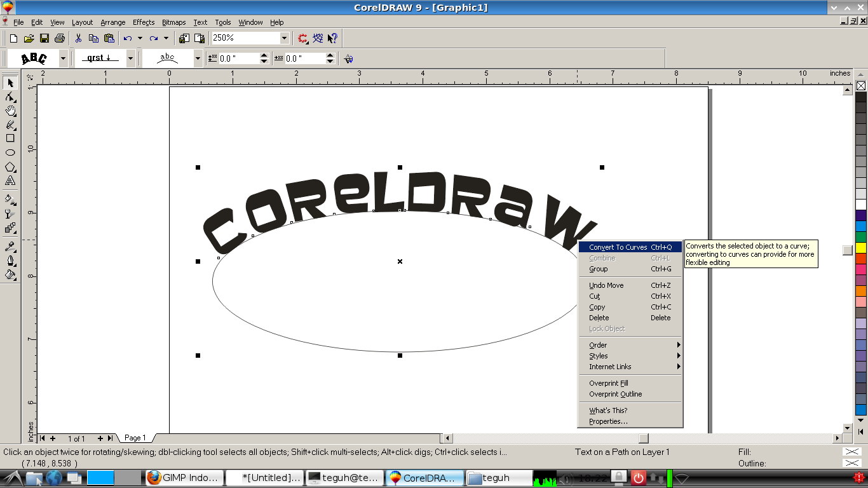Select the Interactive Fill tool
The image size is (868, 488).
click(x=10, y=200)
